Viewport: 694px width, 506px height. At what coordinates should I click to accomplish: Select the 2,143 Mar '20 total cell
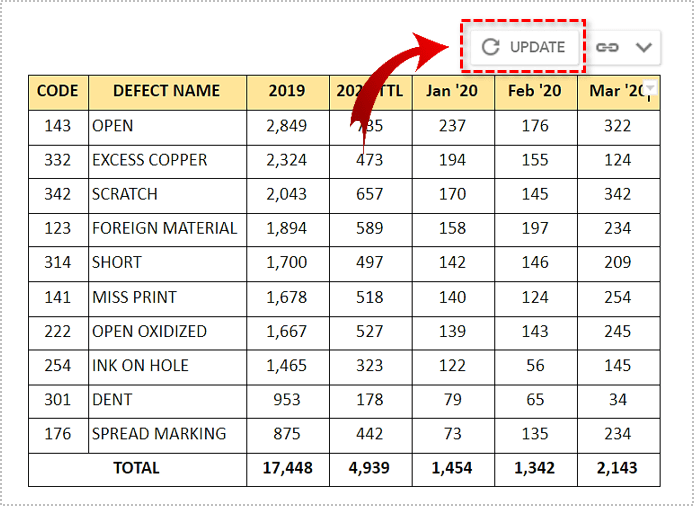pyautogui.click(x=617, y=468)
